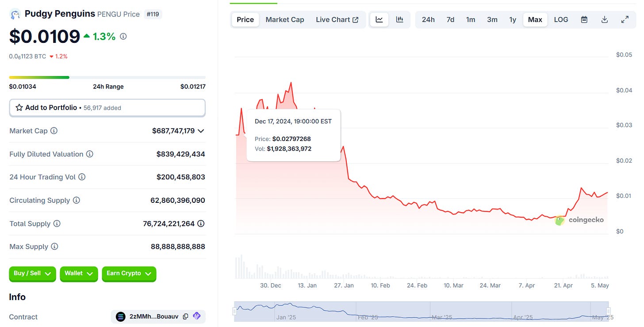Click the volume bars below chart
Screen dimensions: 644x327
click(422, 266)
